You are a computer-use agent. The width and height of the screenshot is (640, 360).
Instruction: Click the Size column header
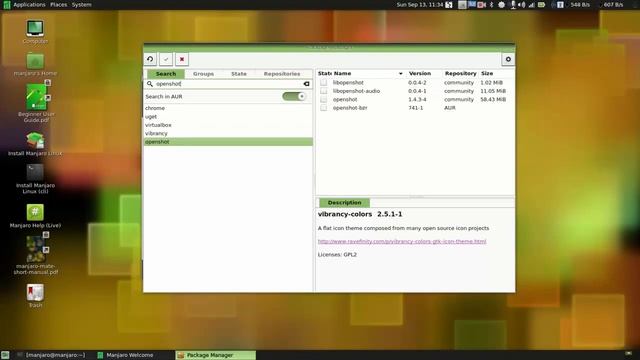pyautogui.click(x=487, y=73)
